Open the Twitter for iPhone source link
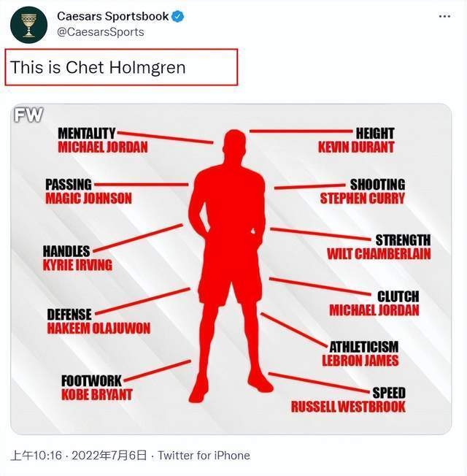Viewport: 467px width, 476px height. 204,456
